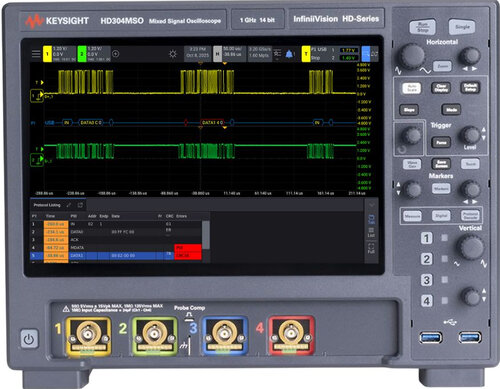The height and width of the screenshot is (389, 500).
Task: Toggle vertical channel 2 key
Action: click(x=426, y=259)
